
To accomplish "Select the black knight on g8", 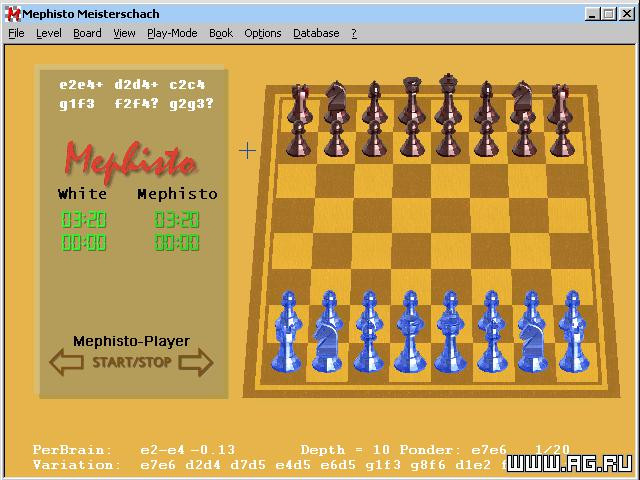I will [523, 102].
